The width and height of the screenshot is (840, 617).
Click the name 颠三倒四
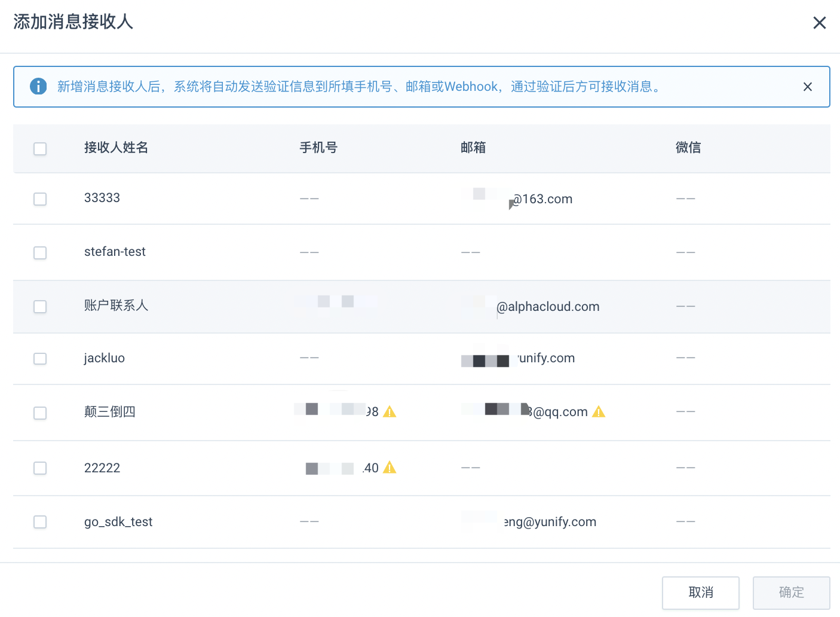pos(110,412)
